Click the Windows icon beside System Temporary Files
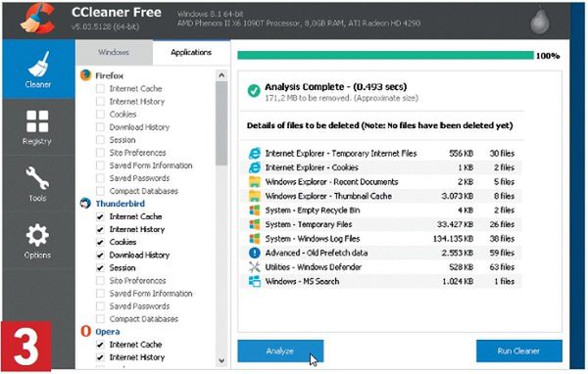The height and width of the screenshot is (374, 588). 255,224
